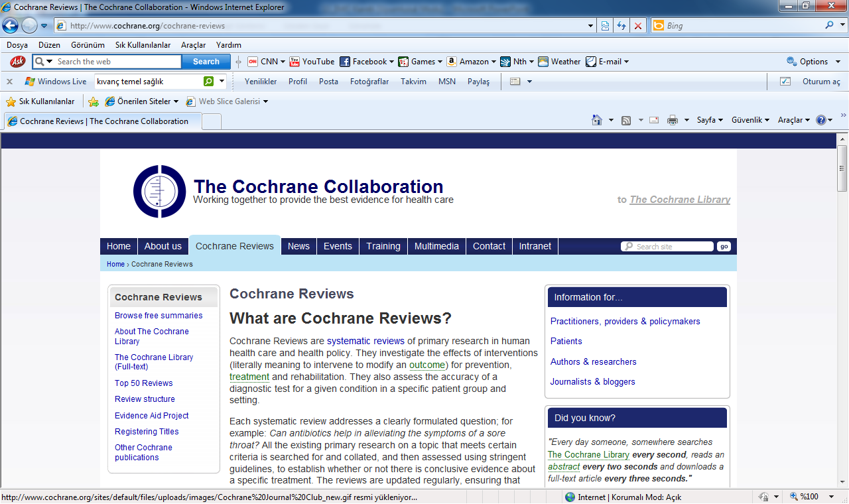The height and width of the screenshot is (504, 849).
Task: Click the Print icon in command bar
Action: [673, 120]
